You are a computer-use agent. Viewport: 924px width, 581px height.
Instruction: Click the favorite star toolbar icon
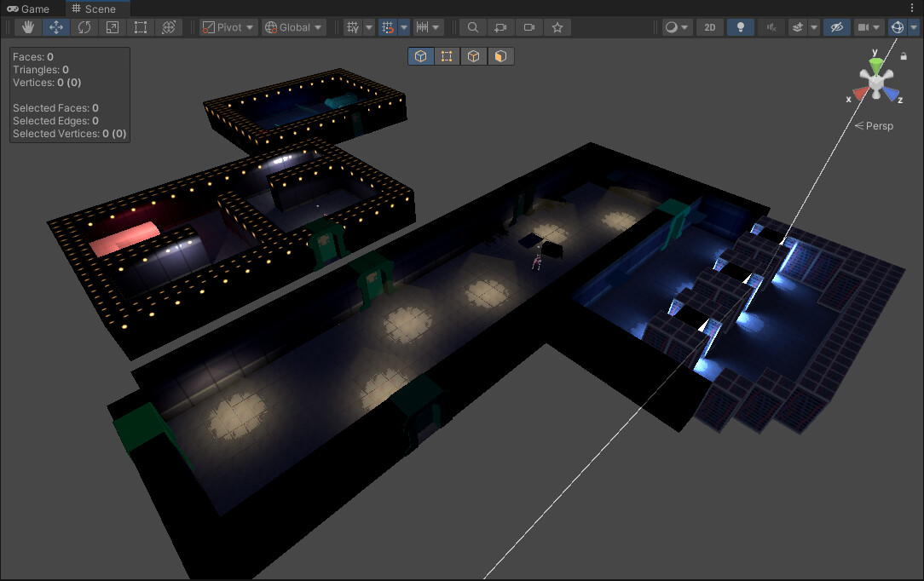(557, 26)
